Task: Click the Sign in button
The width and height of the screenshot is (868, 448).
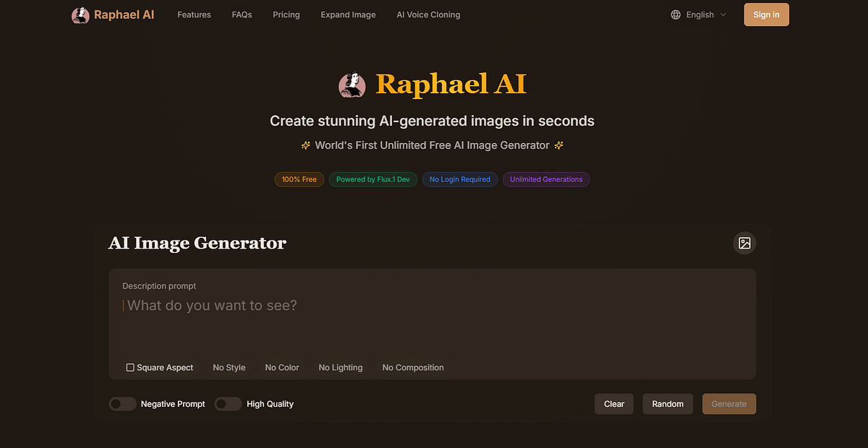Action: [766, 14]
